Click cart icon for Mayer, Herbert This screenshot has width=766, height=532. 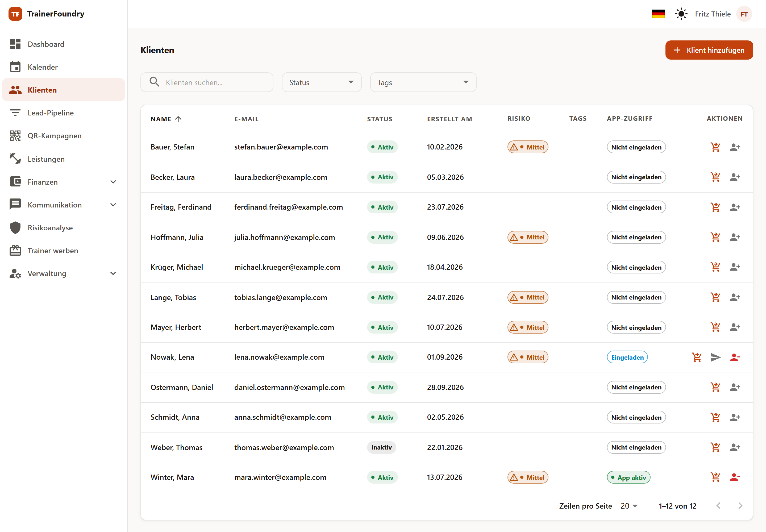pos(715,327)
